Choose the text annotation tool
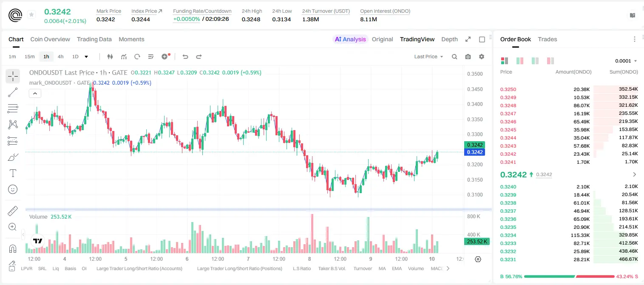This screenshot has height=285, width=644. coord(13,173)
